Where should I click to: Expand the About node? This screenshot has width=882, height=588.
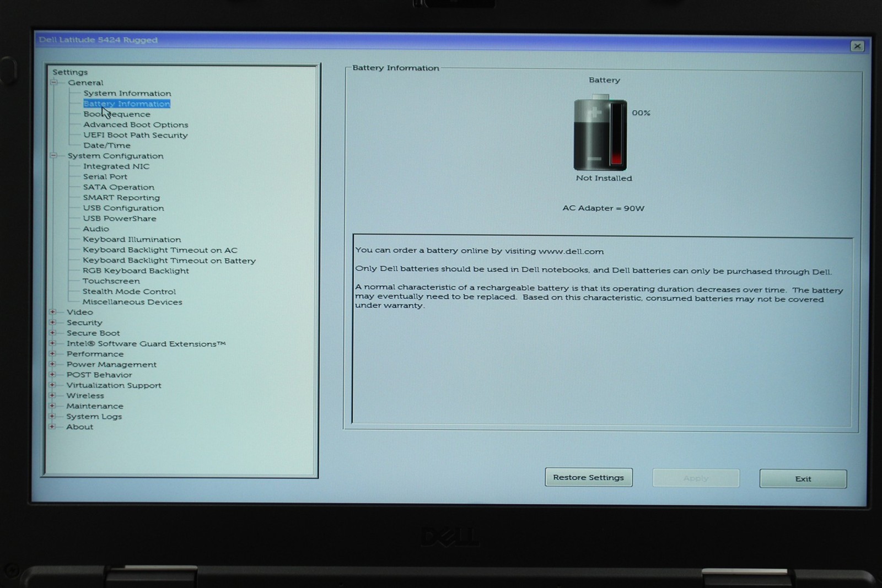pos(53,427)
